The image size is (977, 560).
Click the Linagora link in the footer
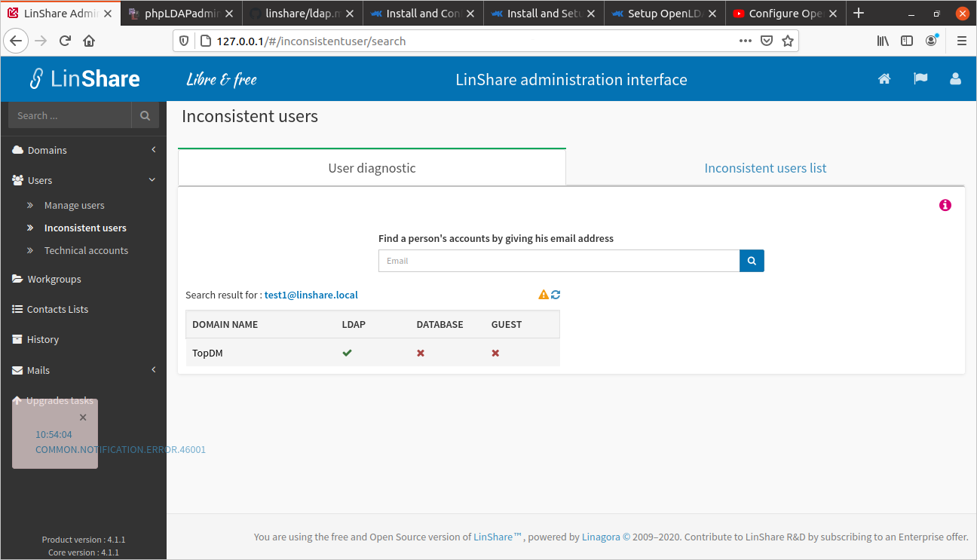[600, 537]
